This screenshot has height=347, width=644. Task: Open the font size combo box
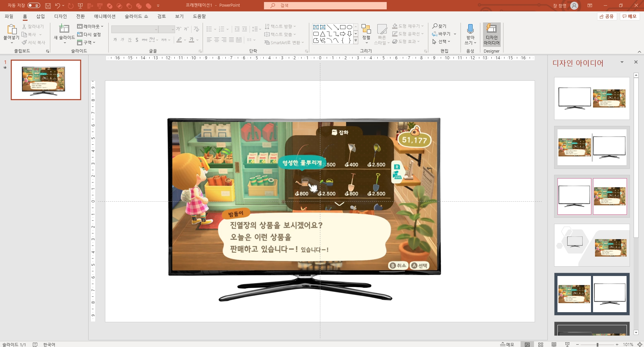click(x=167, y=29)
